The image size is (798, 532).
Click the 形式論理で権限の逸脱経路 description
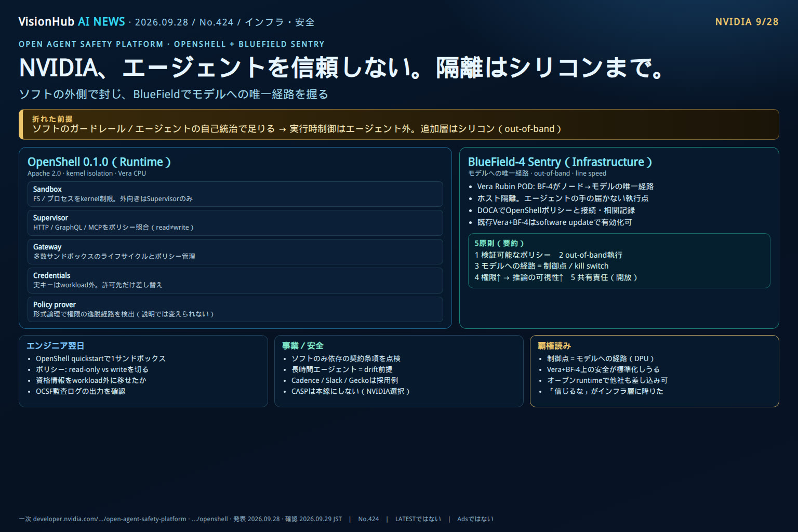(123, 314)
